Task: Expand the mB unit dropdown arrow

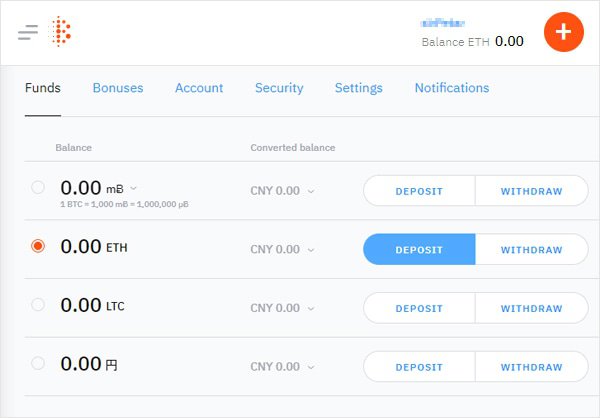Action: [133, 188]
